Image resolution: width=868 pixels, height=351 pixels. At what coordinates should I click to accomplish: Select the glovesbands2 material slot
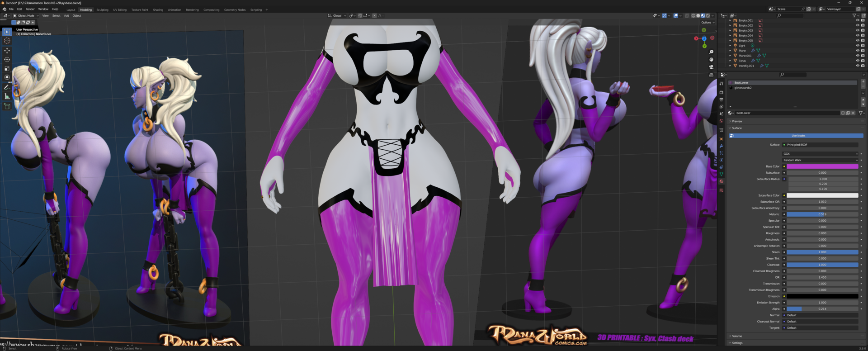coord(793,88)
